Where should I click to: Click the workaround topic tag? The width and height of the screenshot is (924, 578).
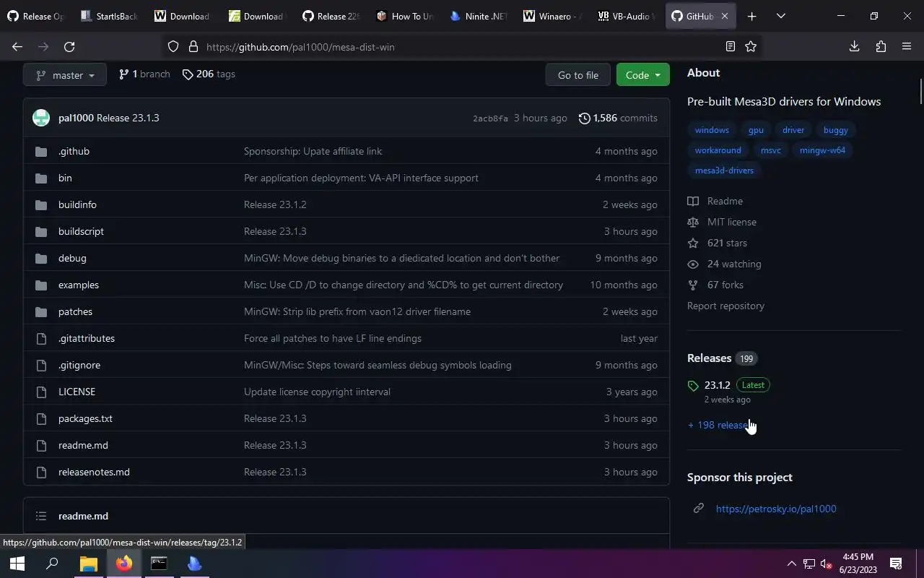tap(718, 150)
